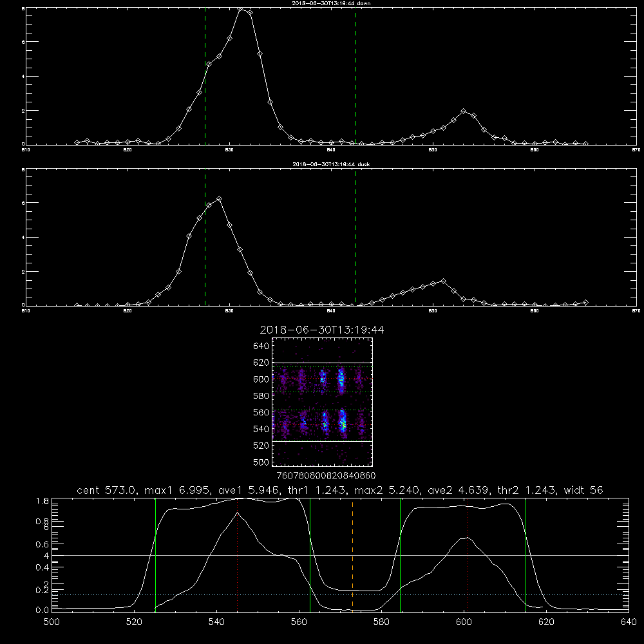Viewport: 644px width, 644px height.
Task: Click the 600 label on bottom plot x-axis
Action: click(464, 621)
